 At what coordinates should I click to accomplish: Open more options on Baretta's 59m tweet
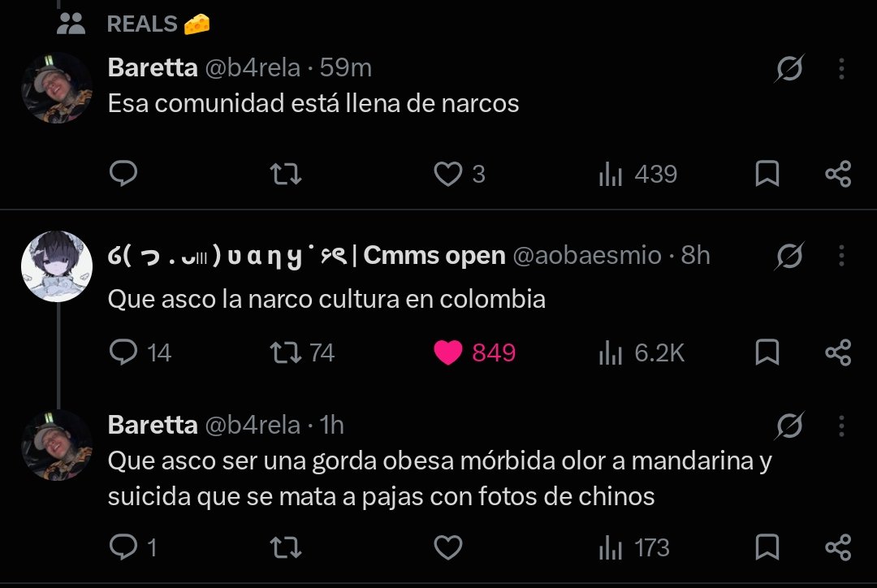pos(841,68)
